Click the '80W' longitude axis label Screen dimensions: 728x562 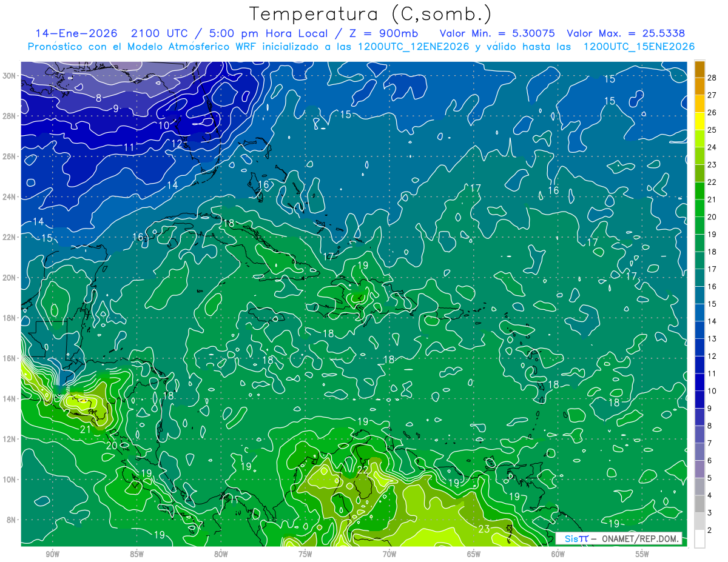[x=221, y=554]
